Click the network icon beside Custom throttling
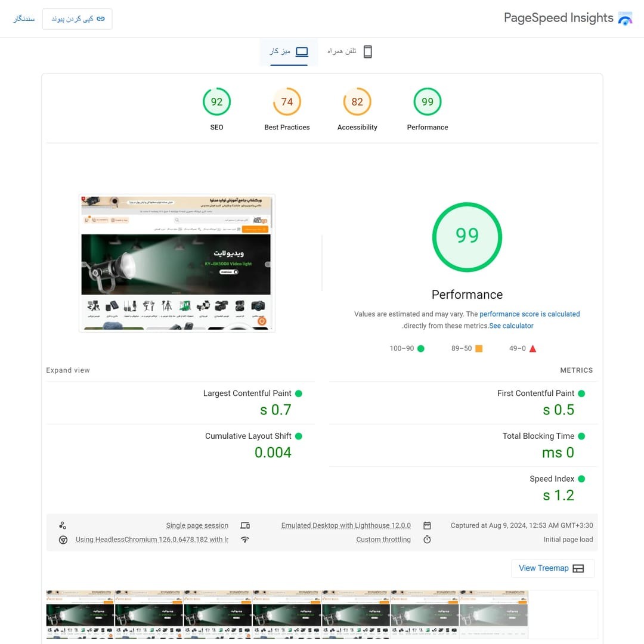The image size is (644, 644). (245, 540)
